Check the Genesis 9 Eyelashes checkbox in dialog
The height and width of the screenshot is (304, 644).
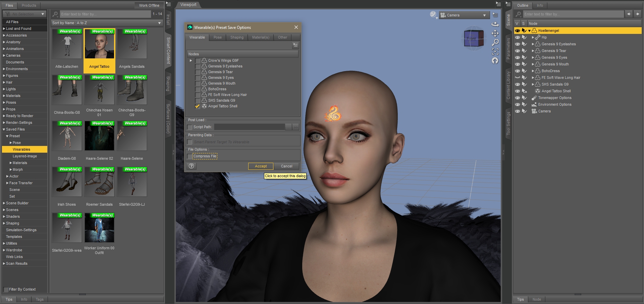point(198,66)
